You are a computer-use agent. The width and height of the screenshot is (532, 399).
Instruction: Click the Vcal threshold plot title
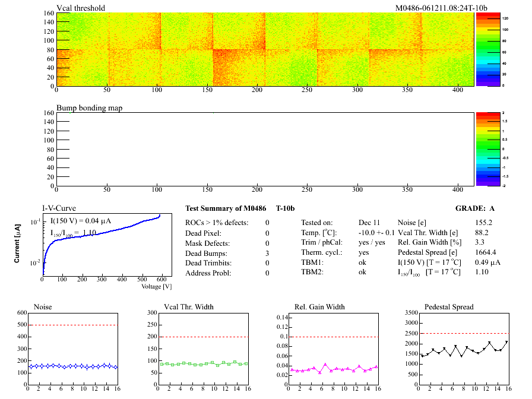click(81, 8)
